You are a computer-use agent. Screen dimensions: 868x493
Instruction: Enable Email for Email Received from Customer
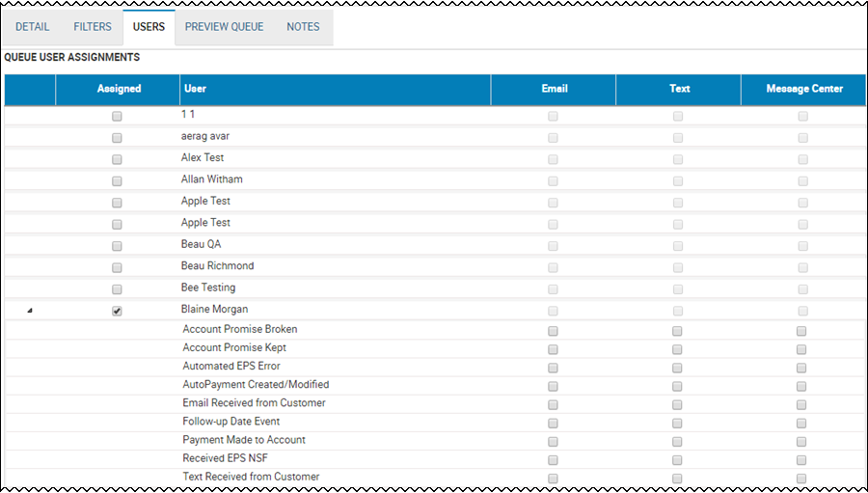[x=553, y=405]
